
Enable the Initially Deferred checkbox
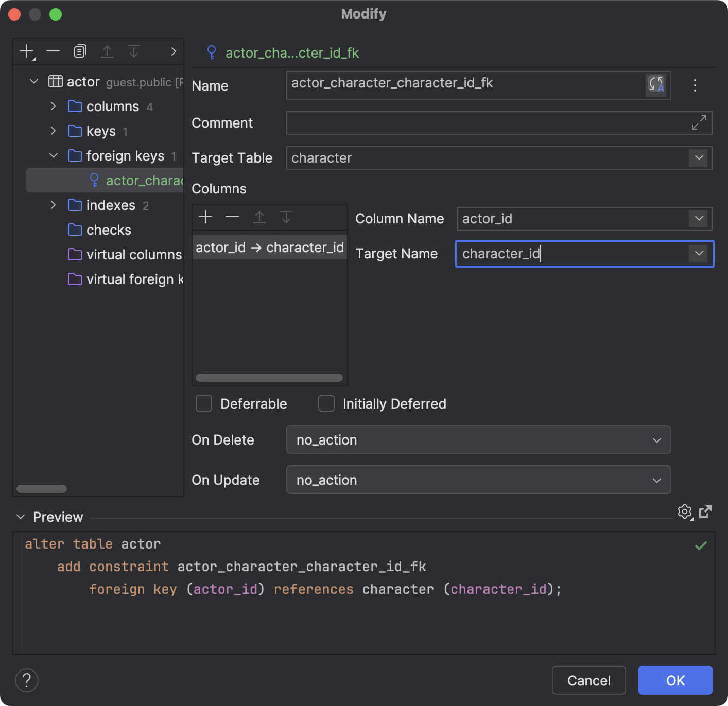[x=326, y=404]
